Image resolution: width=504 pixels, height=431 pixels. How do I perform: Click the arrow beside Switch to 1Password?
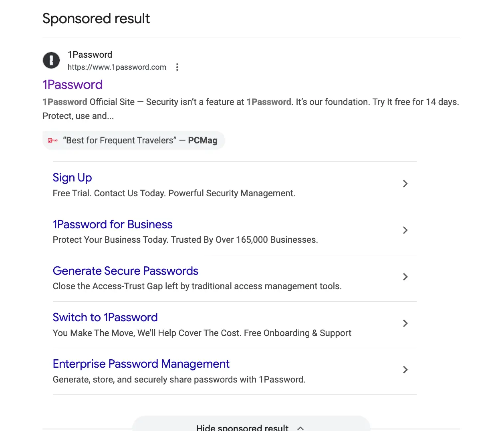tap(405, 323)
